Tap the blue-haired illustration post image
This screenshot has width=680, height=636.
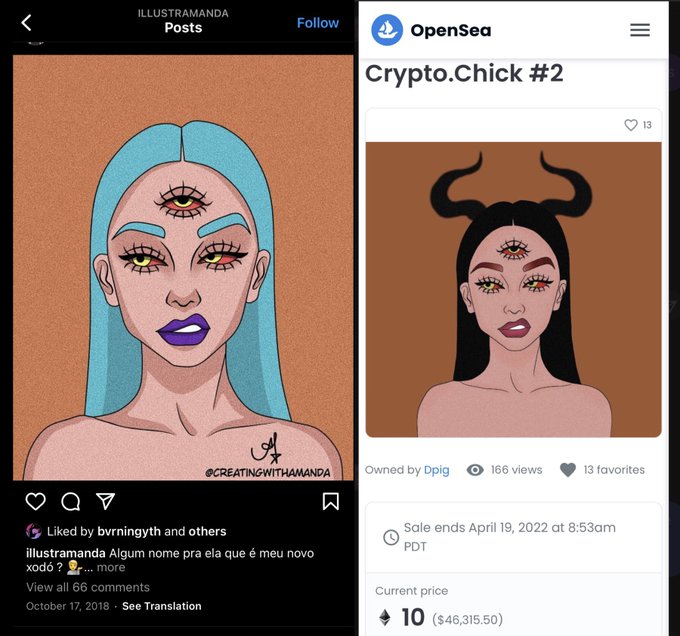(183, 267)
